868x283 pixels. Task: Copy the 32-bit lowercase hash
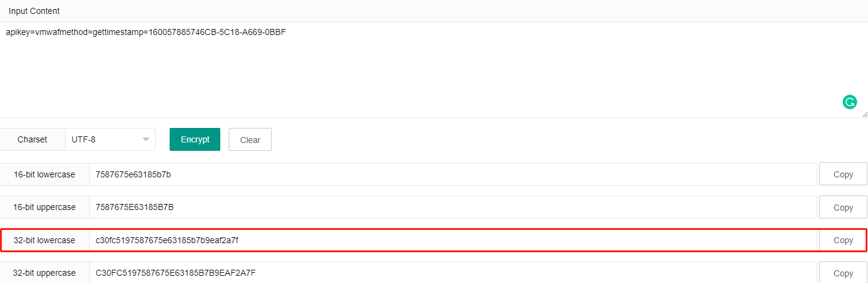(843, 240)
